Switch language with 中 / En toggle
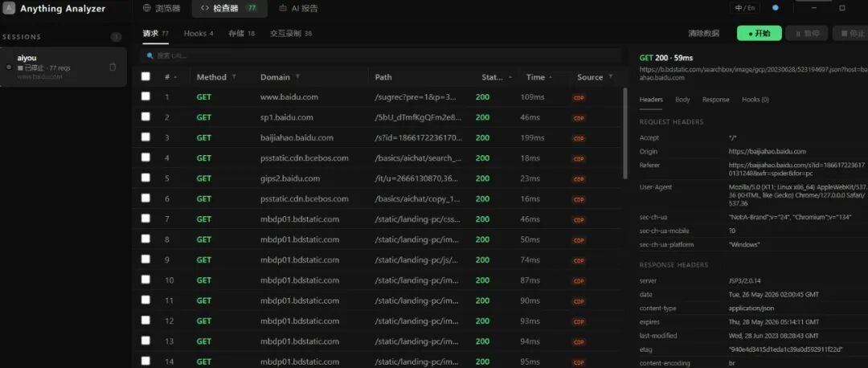868x368 pixels. point(744,8)
